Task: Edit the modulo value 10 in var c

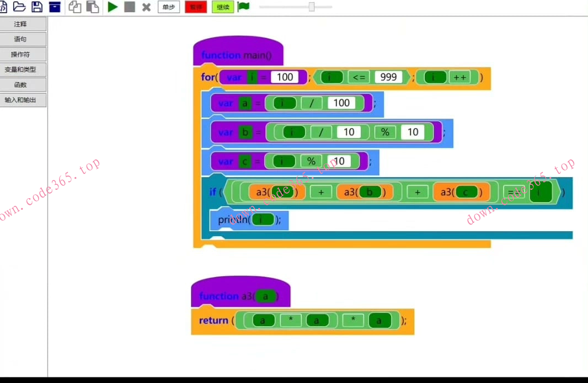Action: (x=339, y=161)
